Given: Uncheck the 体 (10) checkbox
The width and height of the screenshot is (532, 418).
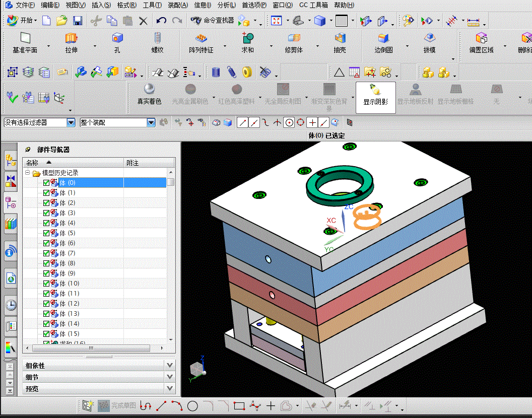Looking at the screenshot, I should click(46, 284).
